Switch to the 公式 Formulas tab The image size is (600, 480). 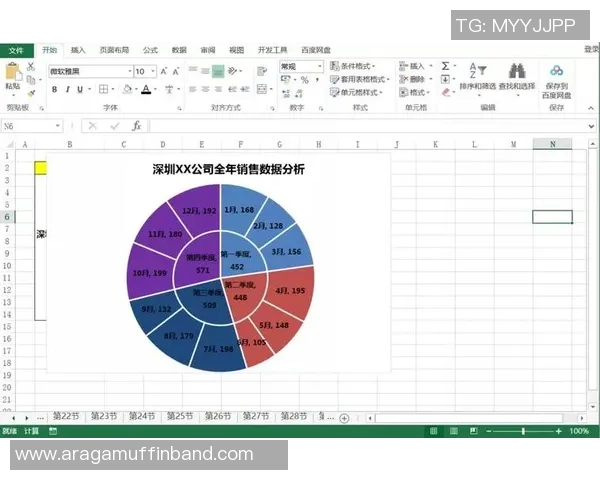click(x=150, y=50)
